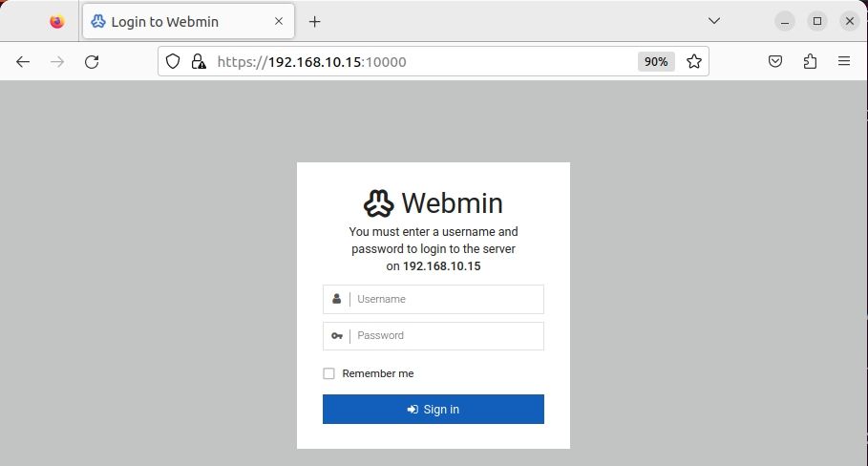Close the Firefox window
Viewport: 868px width, 466px height.
click(x=850, y=22)
